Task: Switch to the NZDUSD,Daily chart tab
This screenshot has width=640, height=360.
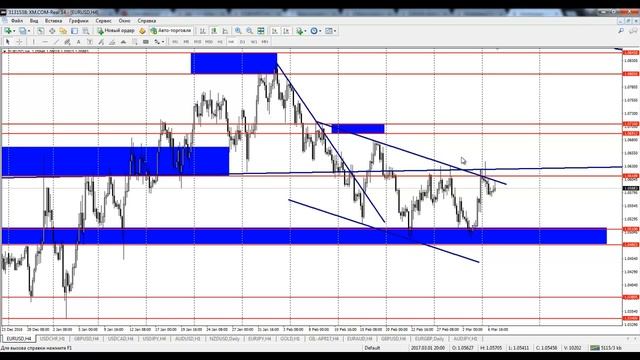Action: tap(224, 339)
